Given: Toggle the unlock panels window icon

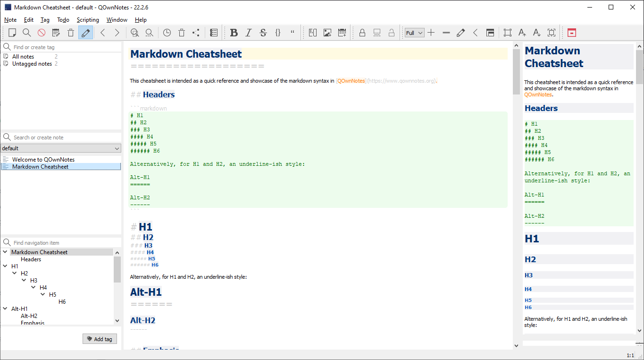Looking at the screenshot, I should 490,33.
